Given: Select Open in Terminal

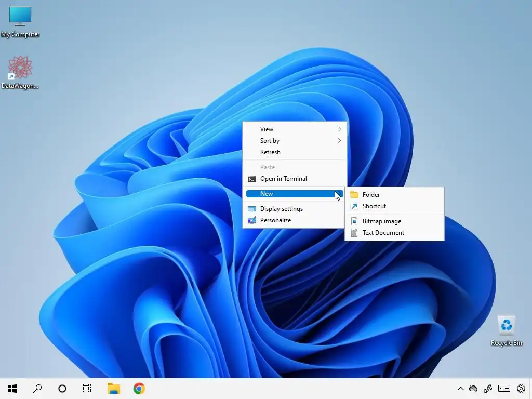Looking at the screenshot, I should [295, 179].
